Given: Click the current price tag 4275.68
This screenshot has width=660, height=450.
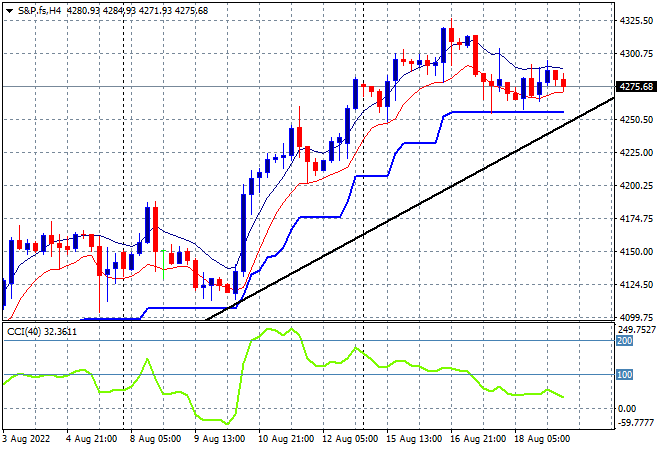Looking at the screenshot, I should click(x=636, y=87).
